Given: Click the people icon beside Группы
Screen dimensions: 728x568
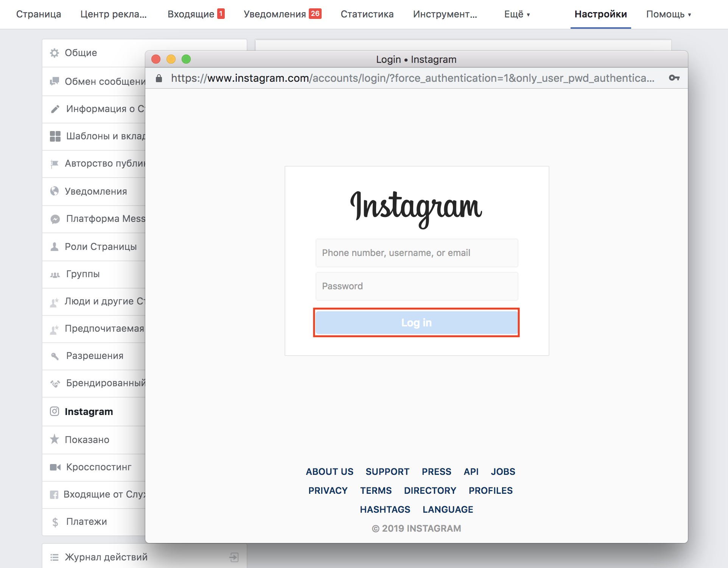Looking at the screenshot, I should (55, 275).
